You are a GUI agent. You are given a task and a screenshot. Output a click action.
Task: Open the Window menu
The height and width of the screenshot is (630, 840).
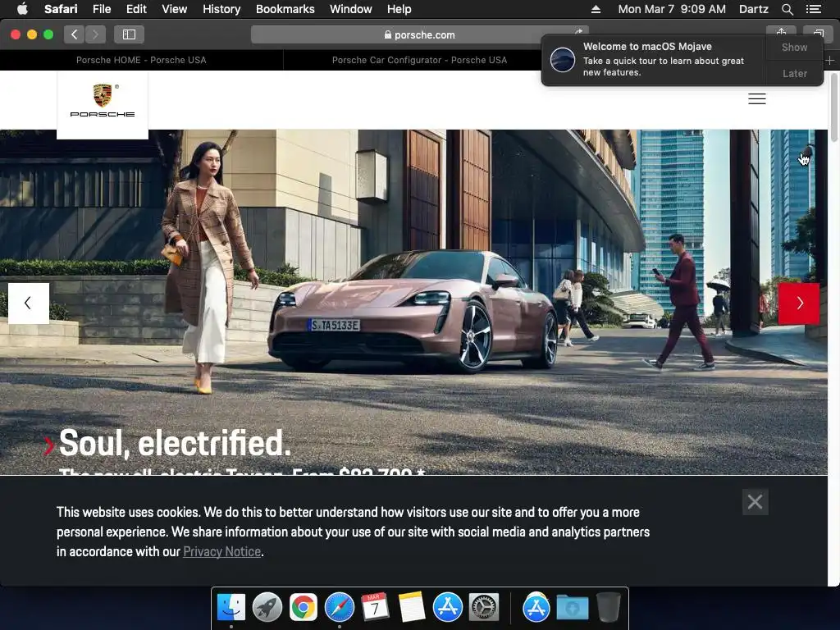click(x=350, y=9)
